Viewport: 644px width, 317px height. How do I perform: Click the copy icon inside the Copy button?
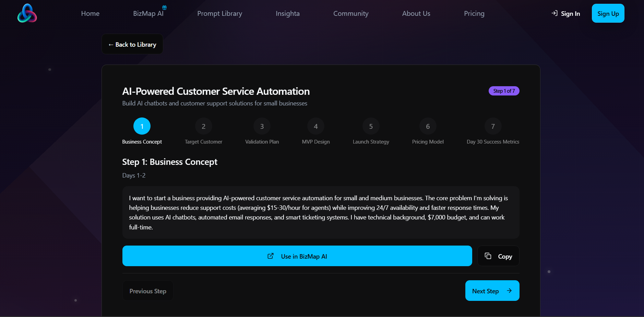tap(488, 256)
